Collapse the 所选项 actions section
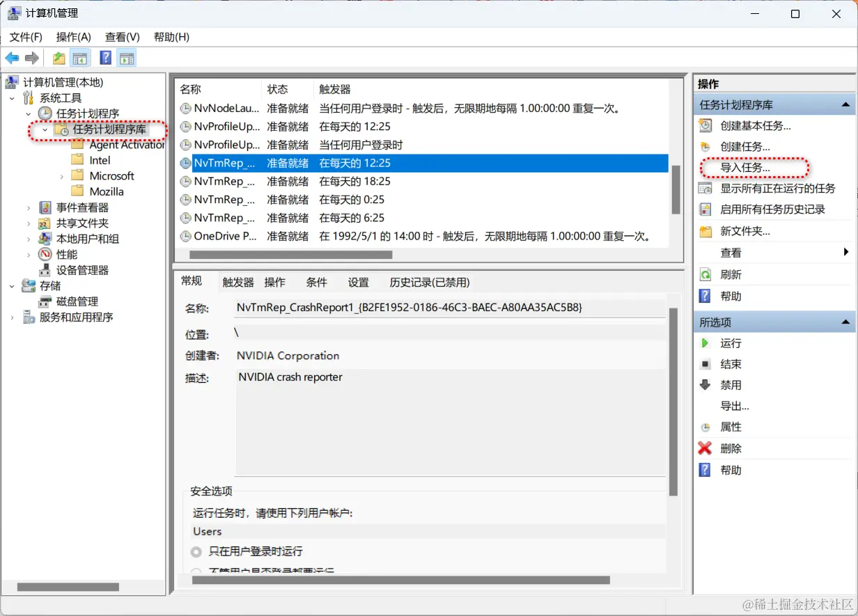 pyautogui.click(x=846, y=322)
